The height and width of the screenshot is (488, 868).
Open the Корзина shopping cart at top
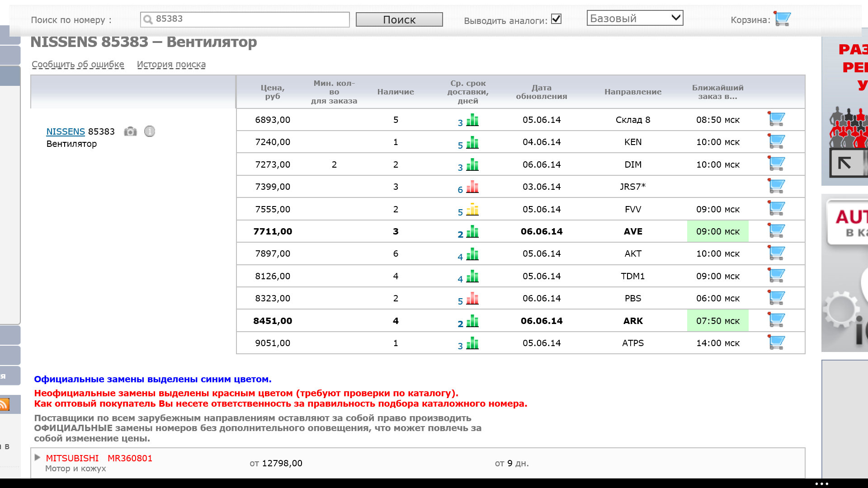(x=782, y=19)
